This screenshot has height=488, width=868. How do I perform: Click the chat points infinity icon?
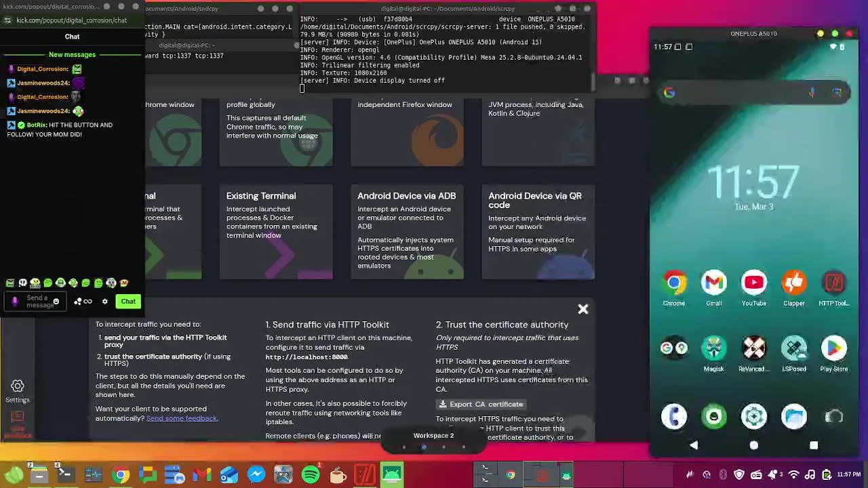(83, 302)
